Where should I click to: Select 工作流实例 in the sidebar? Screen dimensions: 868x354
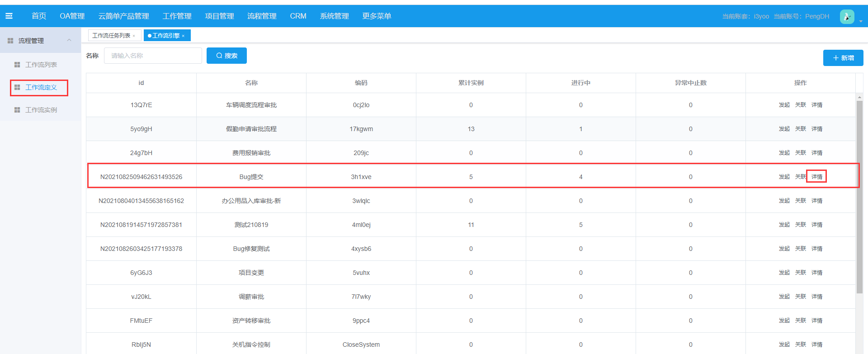coord(41,110)
